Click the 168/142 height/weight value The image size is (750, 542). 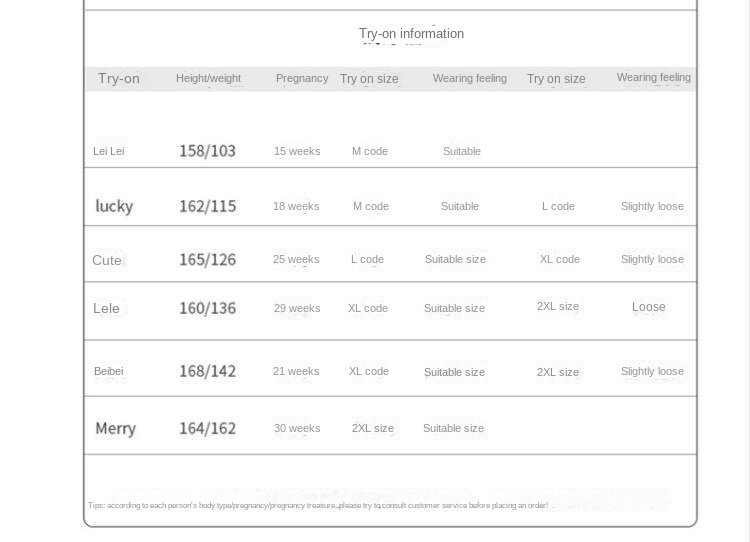207,371
